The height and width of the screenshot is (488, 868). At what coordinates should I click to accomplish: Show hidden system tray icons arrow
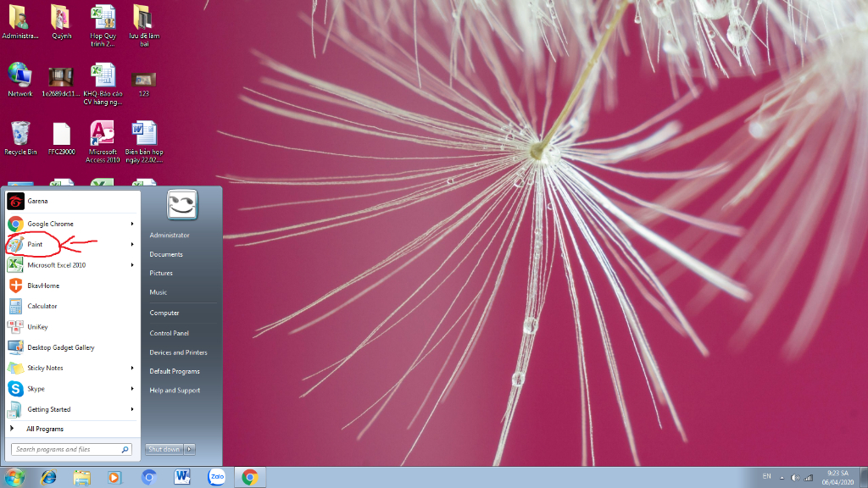[782, 478]
